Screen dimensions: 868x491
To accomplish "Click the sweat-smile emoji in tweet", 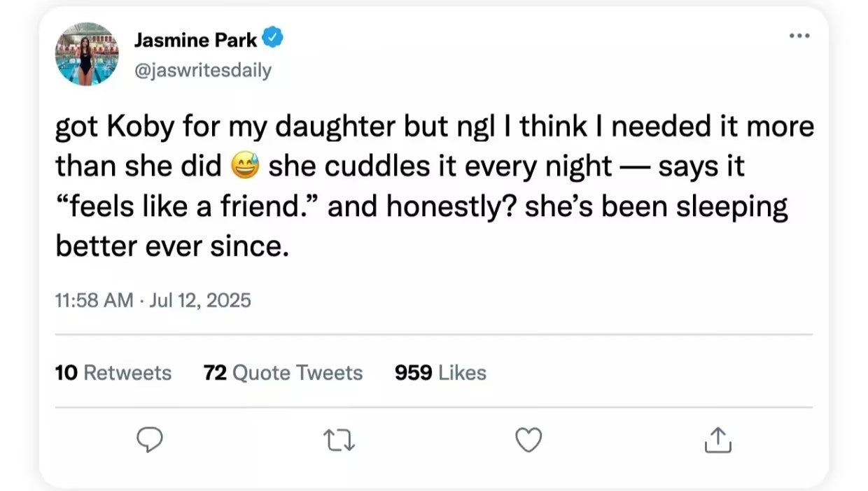I will coord(246,167).
